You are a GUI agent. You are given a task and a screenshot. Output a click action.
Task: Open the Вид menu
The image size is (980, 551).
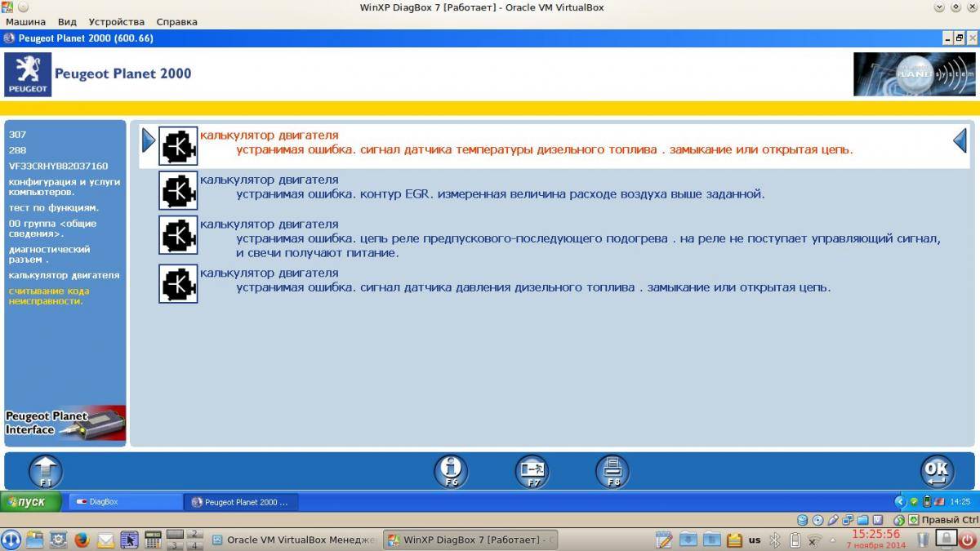coord(68,22)
